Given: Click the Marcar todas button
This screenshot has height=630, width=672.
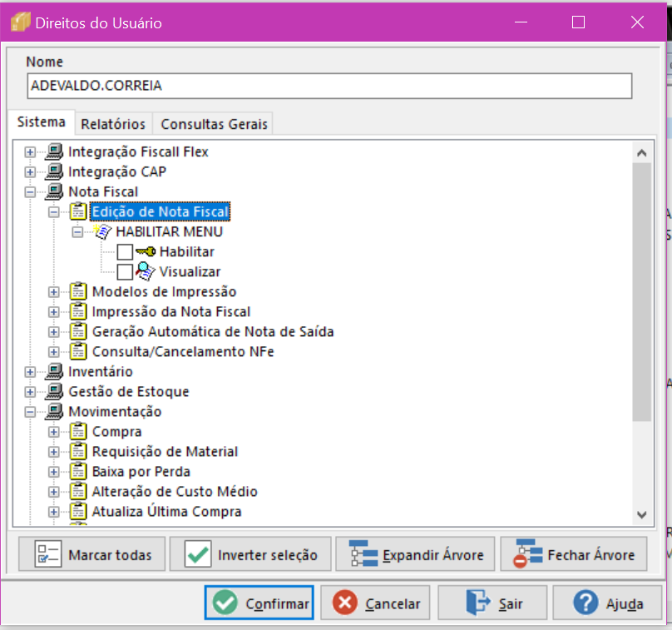Looking at the screenshot, I should pyautogui.click(x=91, y=554).
